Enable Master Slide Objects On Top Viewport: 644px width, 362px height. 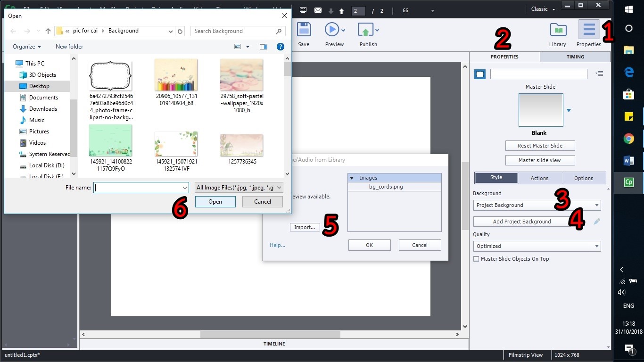pos(476,259)
